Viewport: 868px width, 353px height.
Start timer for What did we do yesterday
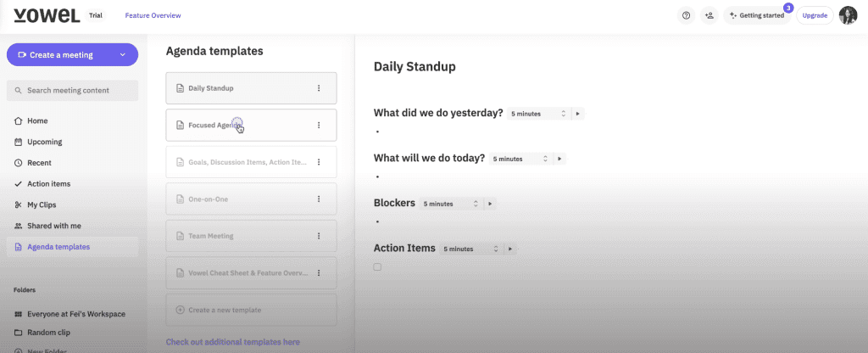(577, 114)
